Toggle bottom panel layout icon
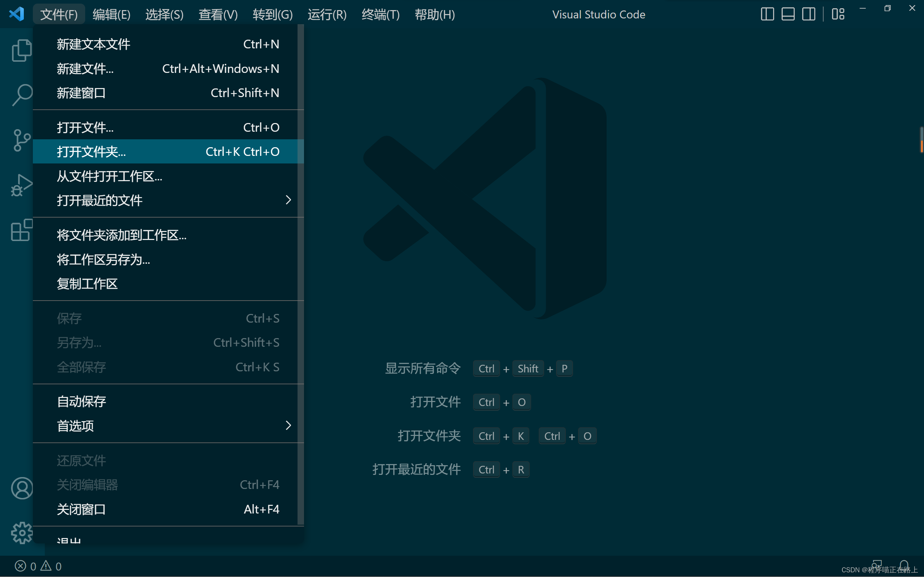924x577 pixels. 788,14
